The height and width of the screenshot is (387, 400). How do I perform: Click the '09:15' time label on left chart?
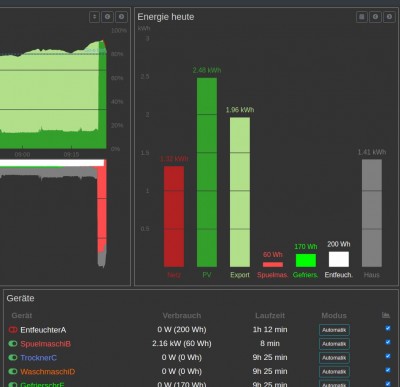(x=71, y=155)
